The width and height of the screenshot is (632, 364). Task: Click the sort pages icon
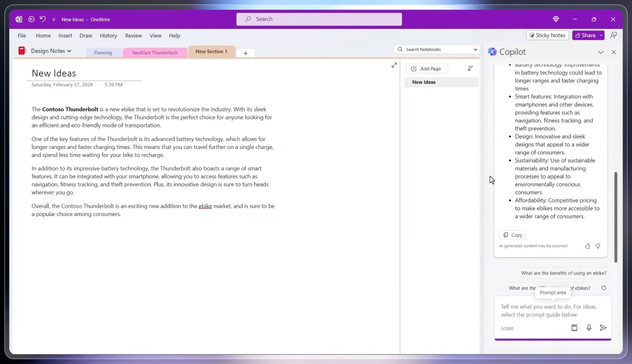(470, 68)
